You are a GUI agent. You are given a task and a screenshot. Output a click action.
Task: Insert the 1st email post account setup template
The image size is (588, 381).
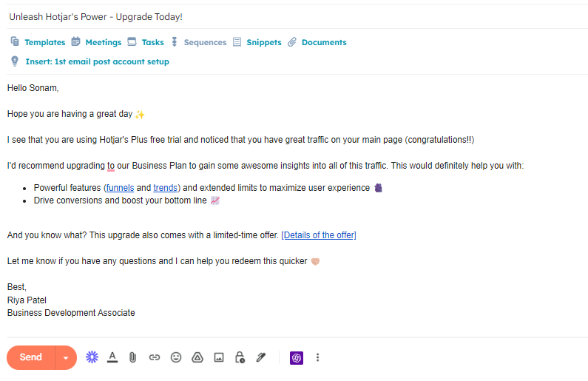tap(97, 61)
